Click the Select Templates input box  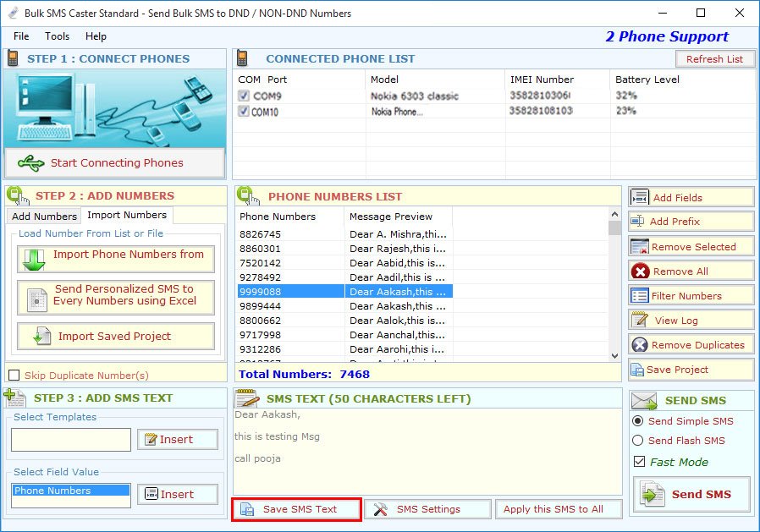71,440
